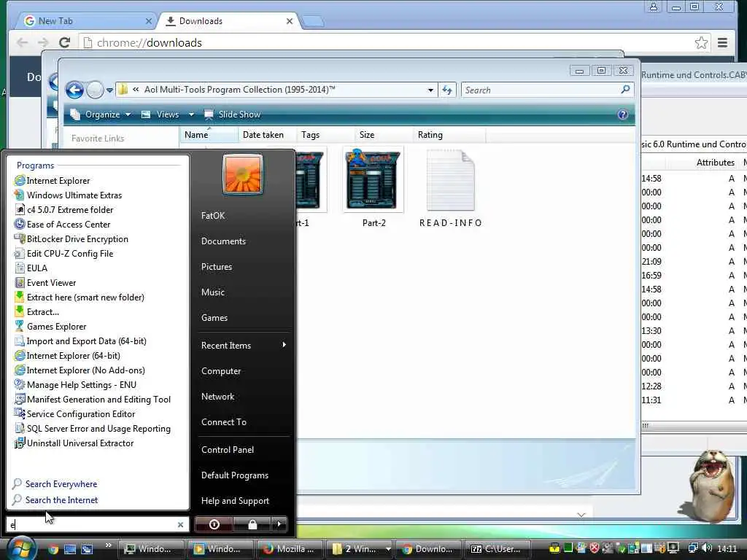This screenshot has height=560, width=747.
Task: Open Service Configuration Editor
Action: [x=75, y=414]
